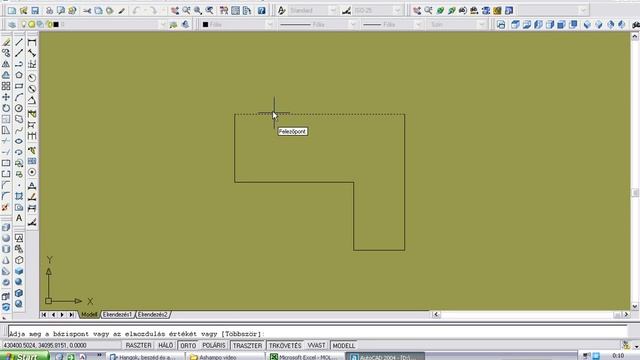The height and width of the screenshot is (360, 640).
Task: Switch to SW Isometric view icon
Action: click(587, 25)
